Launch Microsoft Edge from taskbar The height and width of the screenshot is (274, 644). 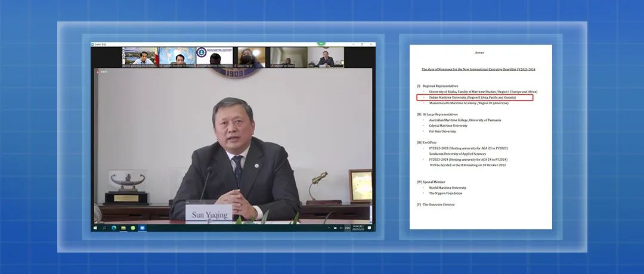114,228
